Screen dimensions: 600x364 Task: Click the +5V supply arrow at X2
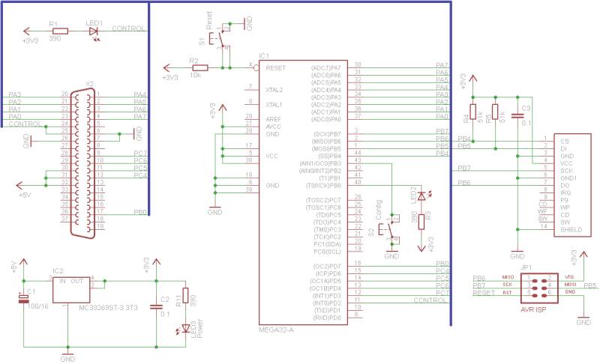pyautogui.click(x=22, y=183)
